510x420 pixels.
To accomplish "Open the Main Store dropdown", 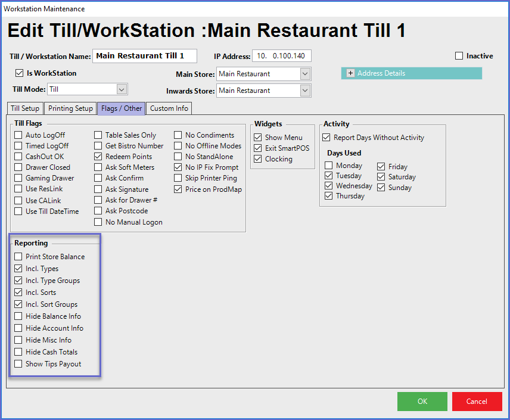I will tap(305, 74).
